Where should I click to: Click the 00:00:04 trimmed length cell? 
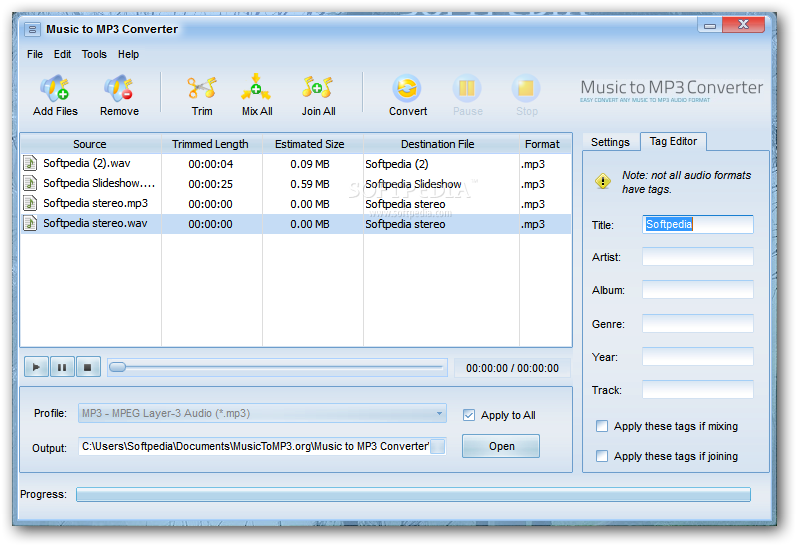[210, 164]
